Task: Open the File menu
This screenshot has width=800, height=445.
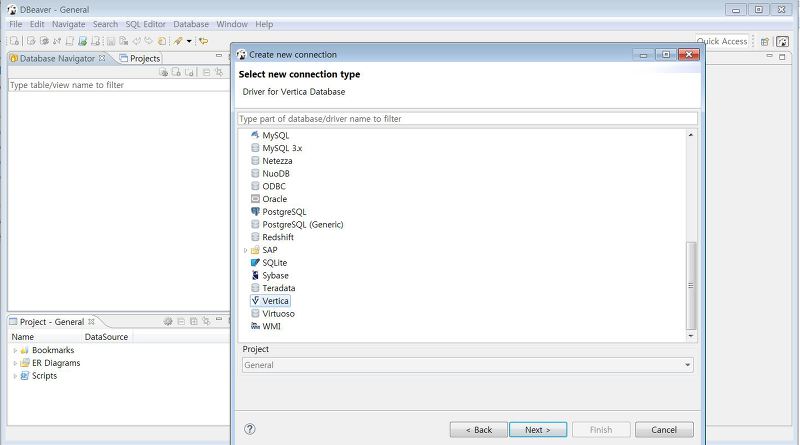Action: [x=16, y=24]
